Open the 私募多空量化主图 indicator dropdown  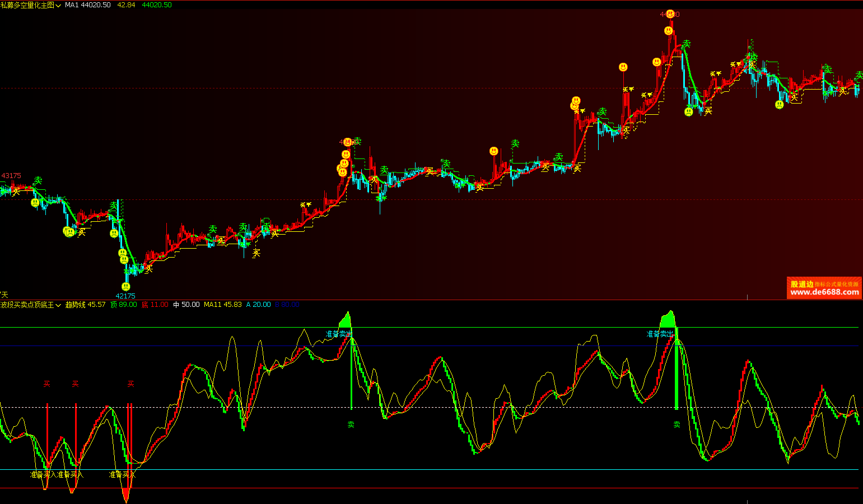click(58, 5)
